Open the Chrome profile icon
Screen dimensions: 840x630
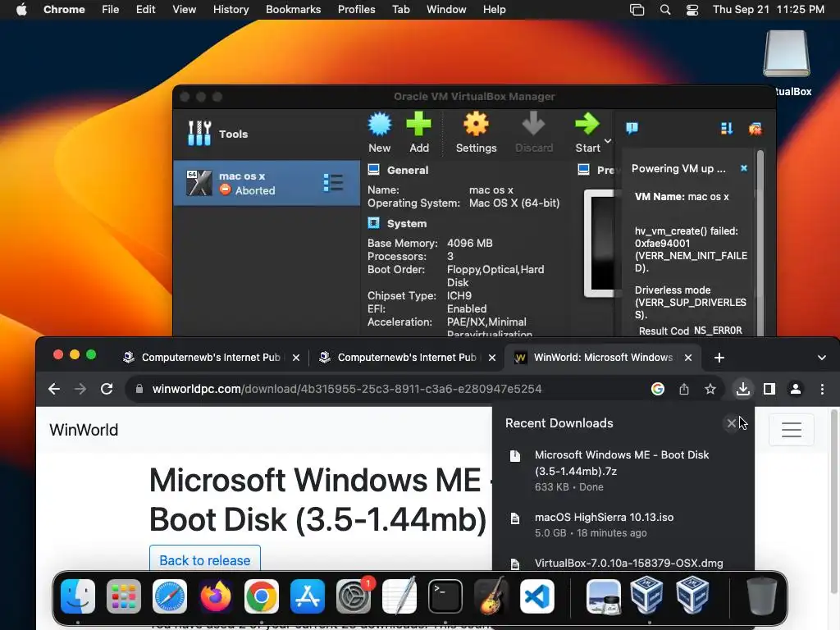[796, 389]
